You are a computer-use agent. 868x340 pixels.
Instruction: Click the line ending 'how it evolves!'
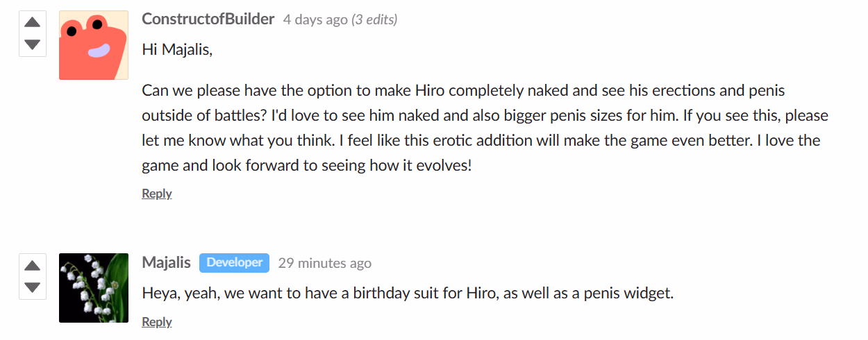(306, 166)
